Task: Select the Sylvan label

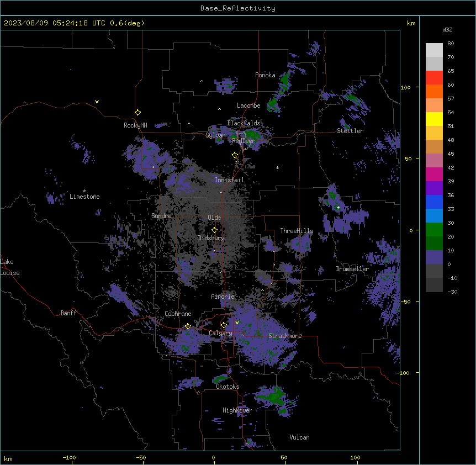Action: pyautogui.click(x=215, y=135)
